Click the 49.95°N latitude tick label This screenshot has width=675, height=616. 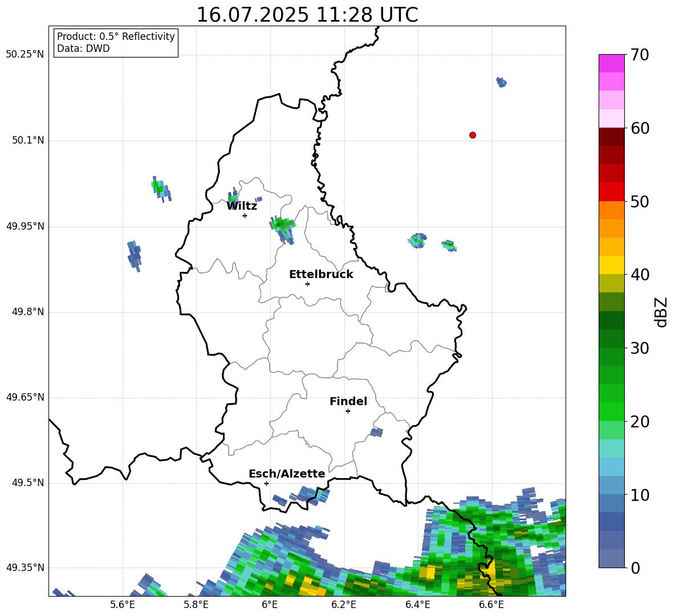point(25,226)
